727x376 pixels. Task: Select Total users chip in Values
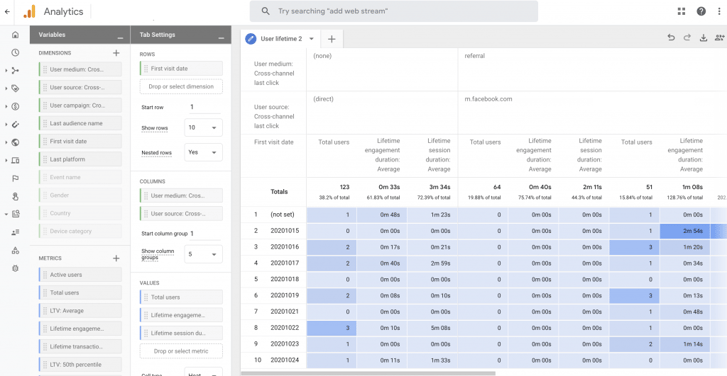pos(181,297)
